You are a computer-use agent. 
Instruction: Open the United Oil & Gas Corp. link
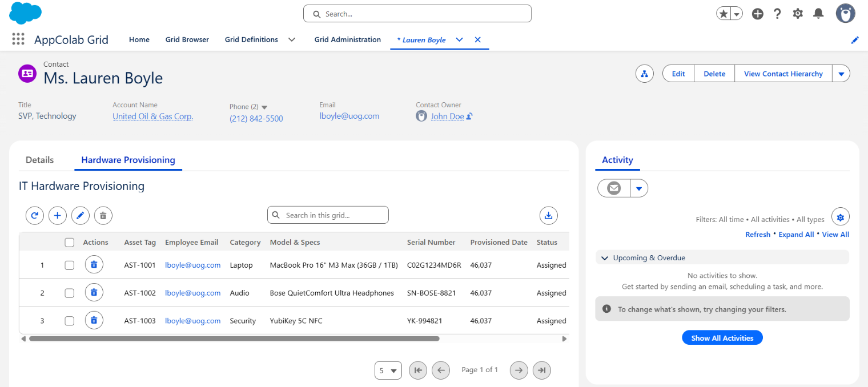(152, 116)
